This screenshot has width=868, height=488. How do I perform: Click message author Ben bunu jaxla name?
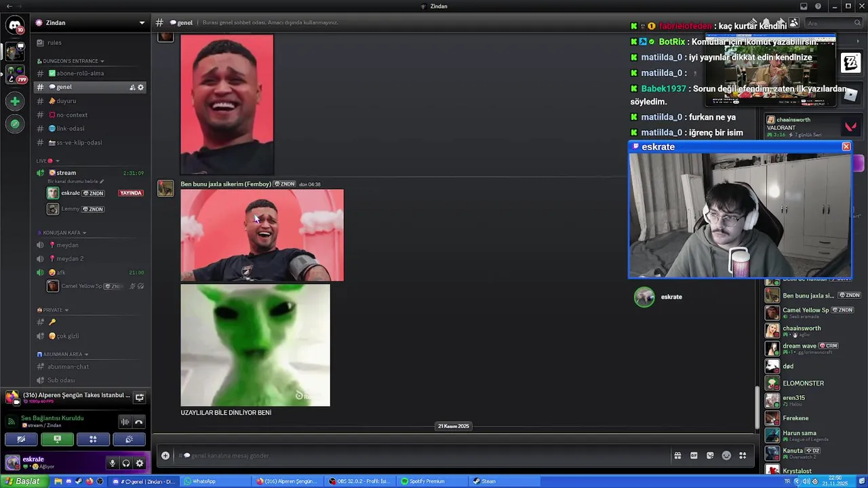coord(226,184)
